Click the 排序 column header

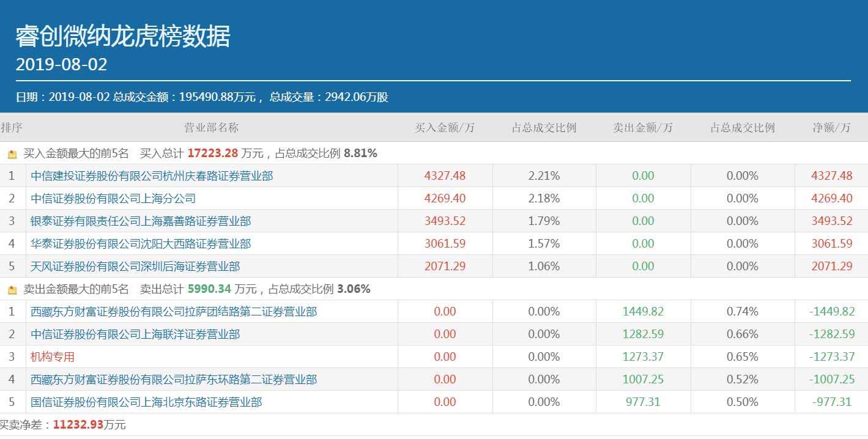pos(11,128)
